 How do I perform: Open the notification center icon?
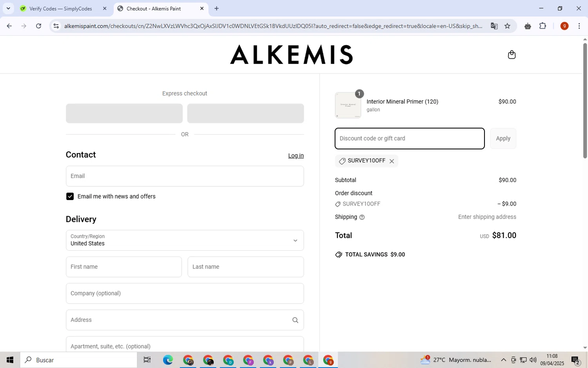pos(575,360)
